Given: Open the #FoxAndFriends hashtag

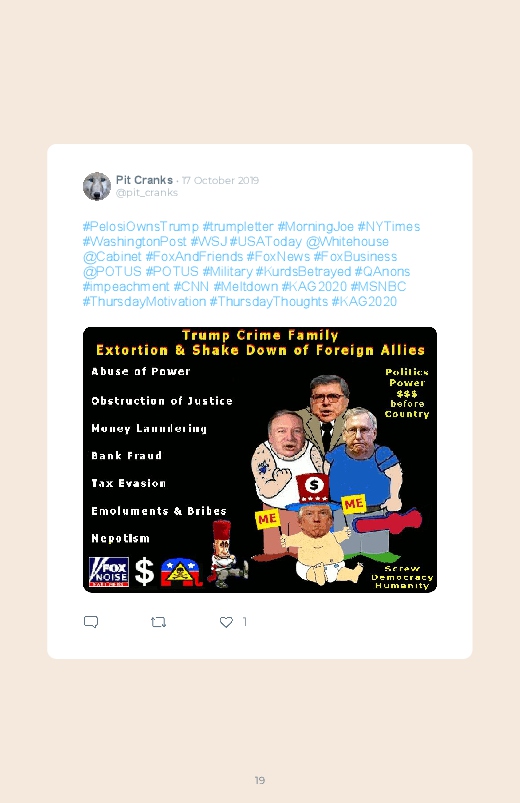Looking at the screenshot, I should pyautogui.click(x=194, y=256).
